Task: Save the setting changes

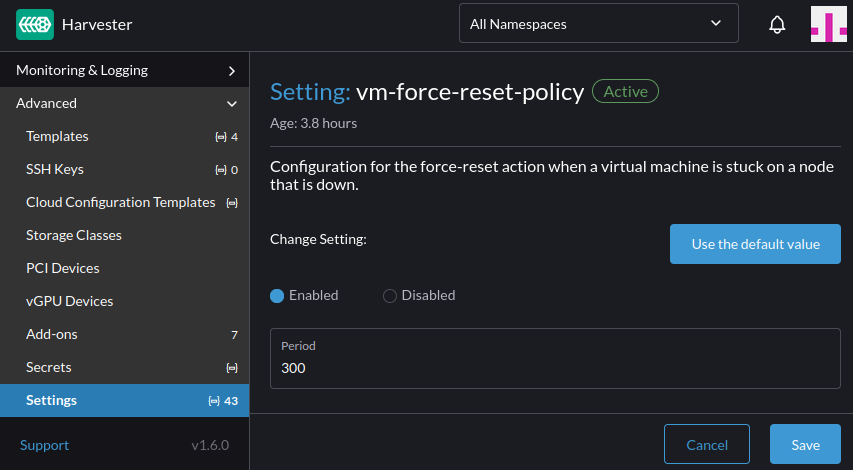Action: 804,445
